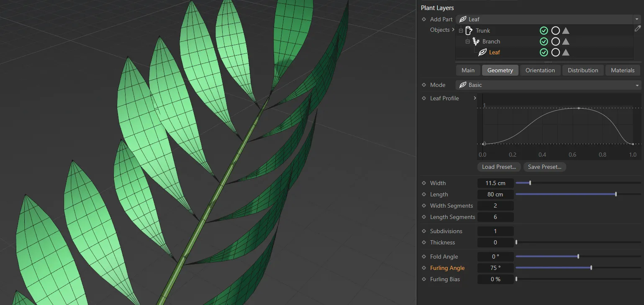
Task: Switch to the Orientation tab
Action: pos(540,70)
